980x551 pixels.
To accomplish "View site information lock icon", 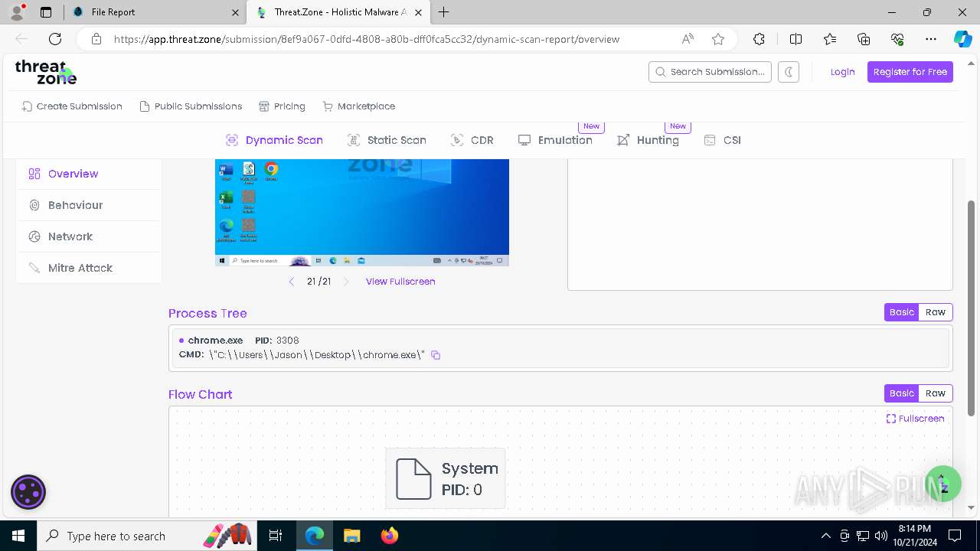I will [96, 39].
